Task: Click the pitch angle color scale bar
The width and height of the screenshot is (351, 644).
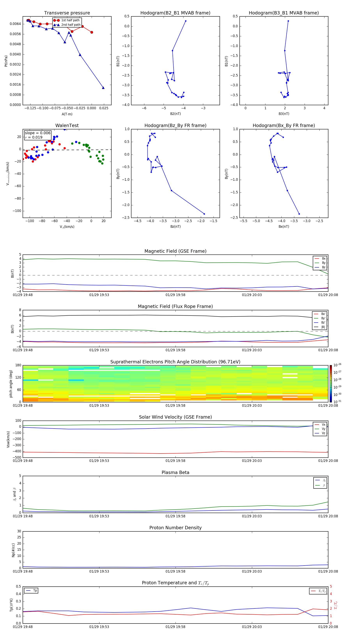Action: pos(331,384)
